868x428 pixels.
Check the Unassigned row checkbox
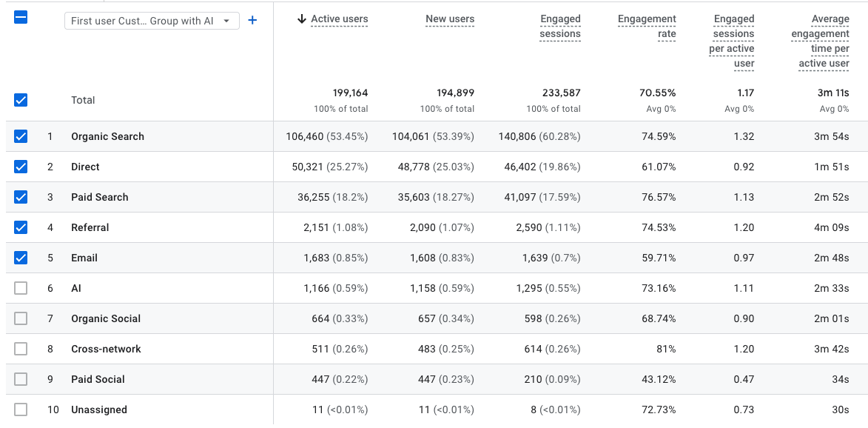coord(21,409)
